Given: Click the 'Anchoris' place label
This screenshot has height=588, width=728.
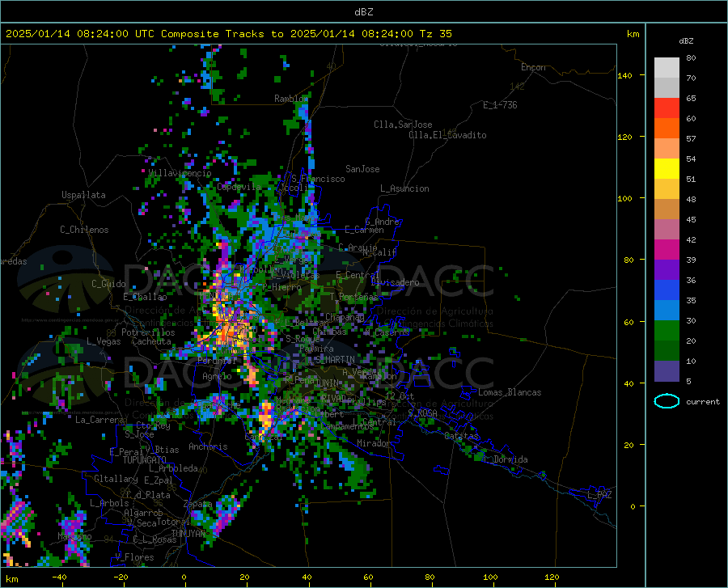Looking at the screenshot, I should (208, 446).
